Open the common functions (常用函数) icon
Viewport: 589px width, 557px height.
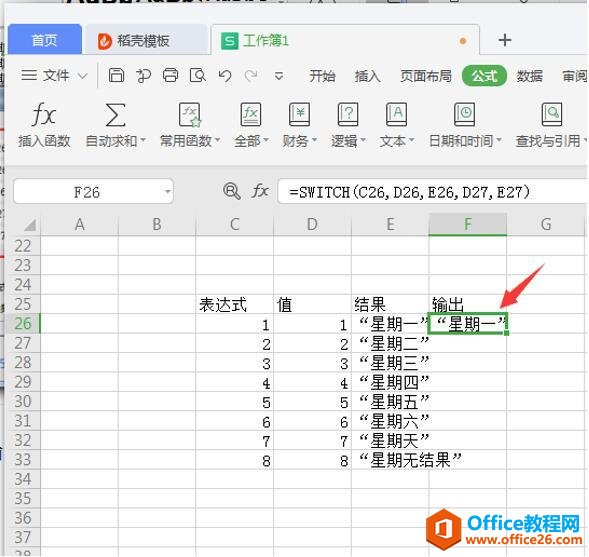click(190, 115)
